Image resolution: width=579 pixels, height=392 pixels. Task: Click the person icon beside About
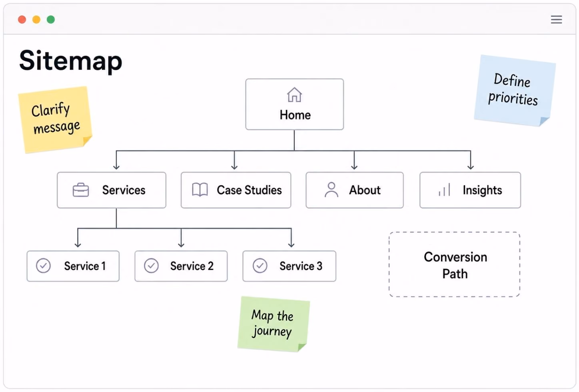tap(331, 190)
